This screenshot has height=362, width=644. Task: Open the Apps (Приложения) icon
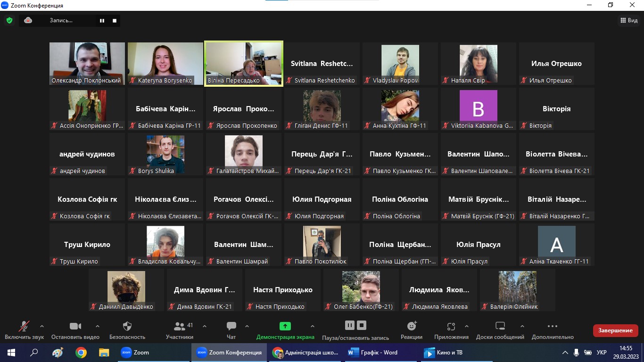pos(451,326)
